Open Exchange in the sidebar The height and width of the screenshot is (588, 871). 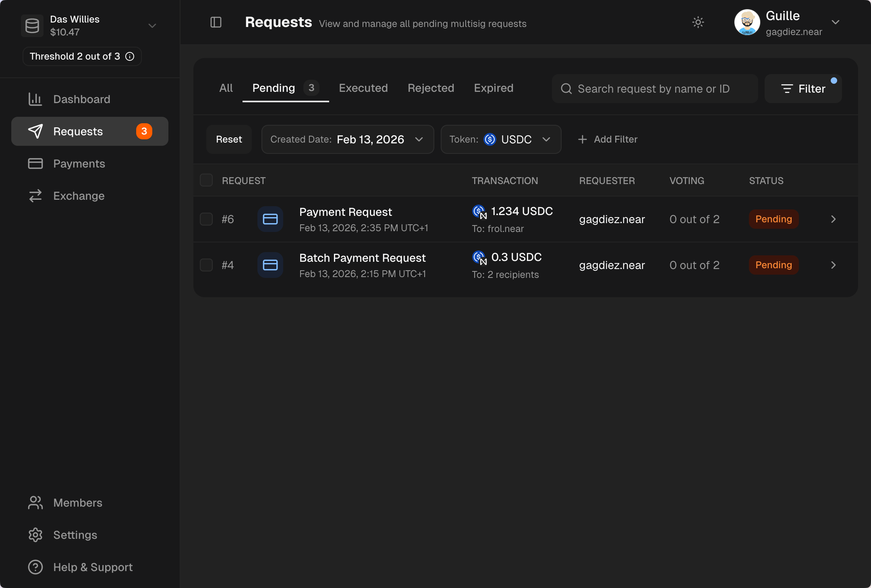coord(79,196)
